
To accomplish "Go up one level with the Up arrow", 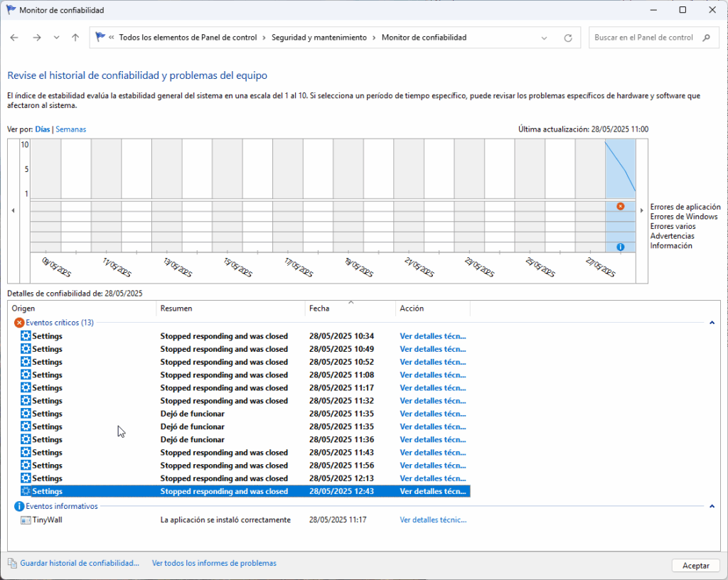I will tap(75, 38).
